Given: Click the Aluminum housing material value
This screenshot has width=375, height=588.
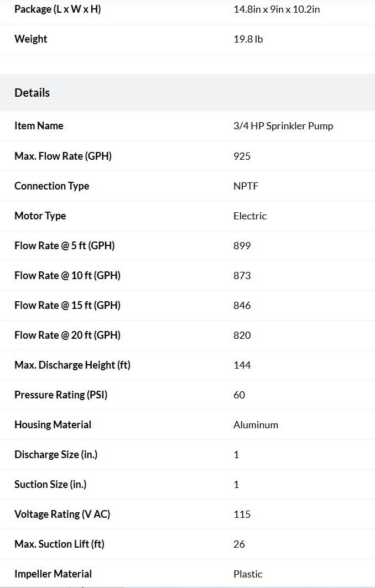Looking at the screenshot, I should tap(256, 425).
